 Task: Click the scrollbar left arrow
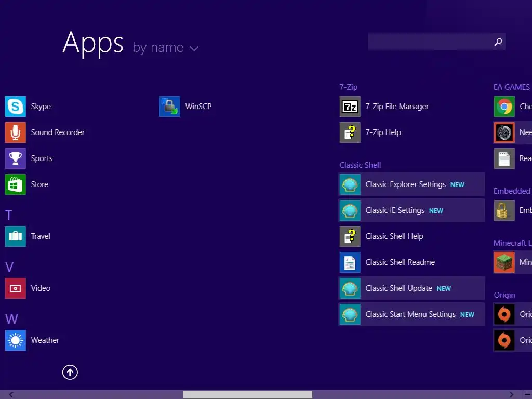[11, 395]
